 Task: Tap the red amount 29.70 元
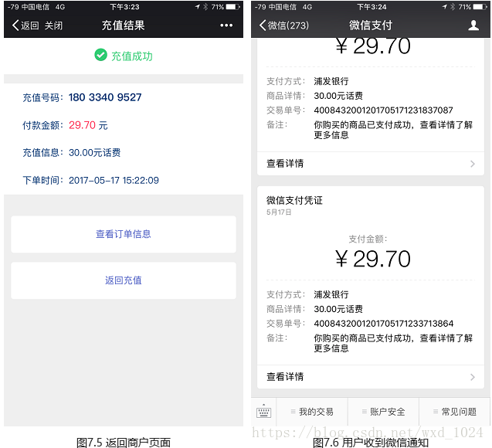click(88, 125)
